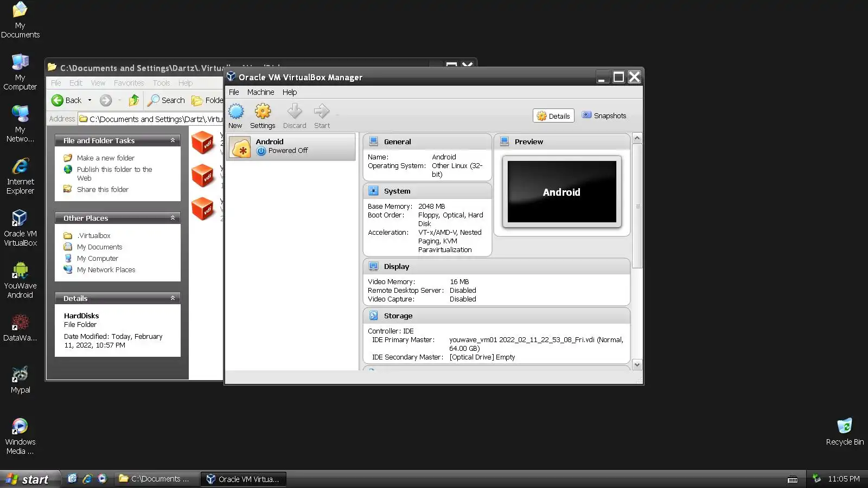
Task: Click Oracle VM VirtualBox taskbar button
Action: coord(244,479)
